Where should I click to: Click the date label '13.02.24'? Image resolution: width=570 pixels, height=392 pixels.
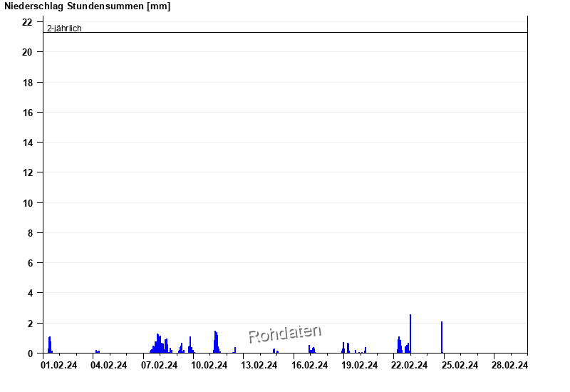pos(259,365)
